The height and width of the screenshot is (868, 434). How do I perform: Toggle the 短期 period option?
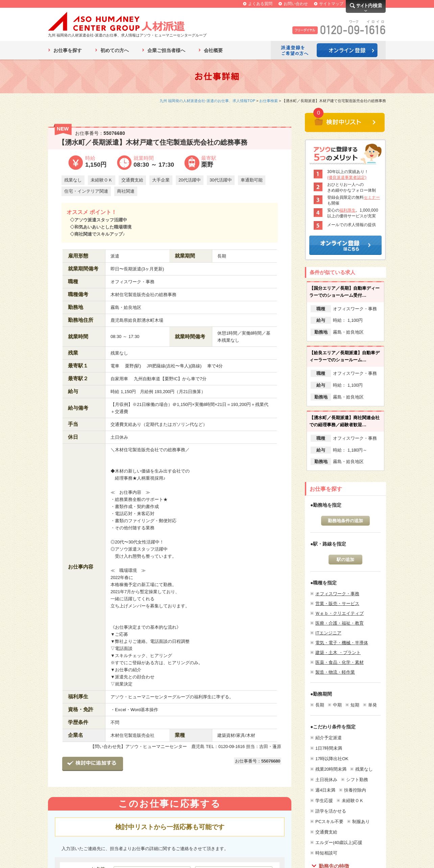coord(353,705)
